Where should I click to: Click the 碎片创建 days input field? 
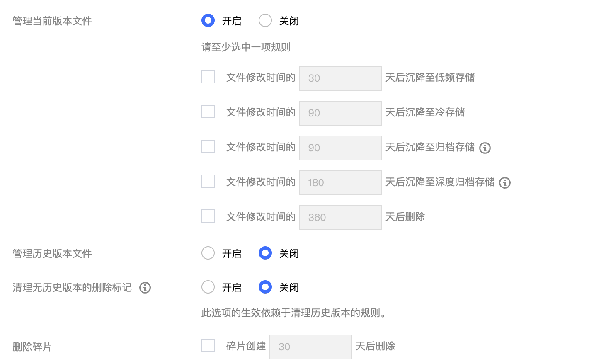click(x=310, y=347)
